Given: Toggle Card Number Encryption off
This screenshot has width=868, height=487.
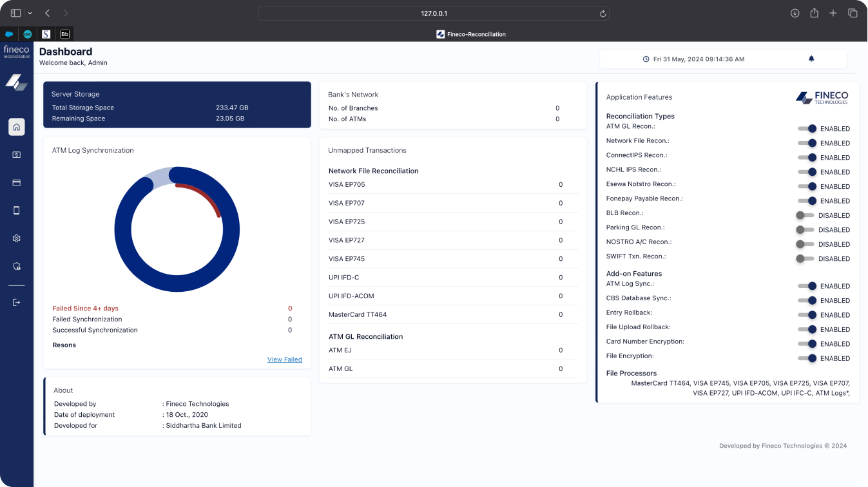Looking at the screenshot, I should 807,344.
